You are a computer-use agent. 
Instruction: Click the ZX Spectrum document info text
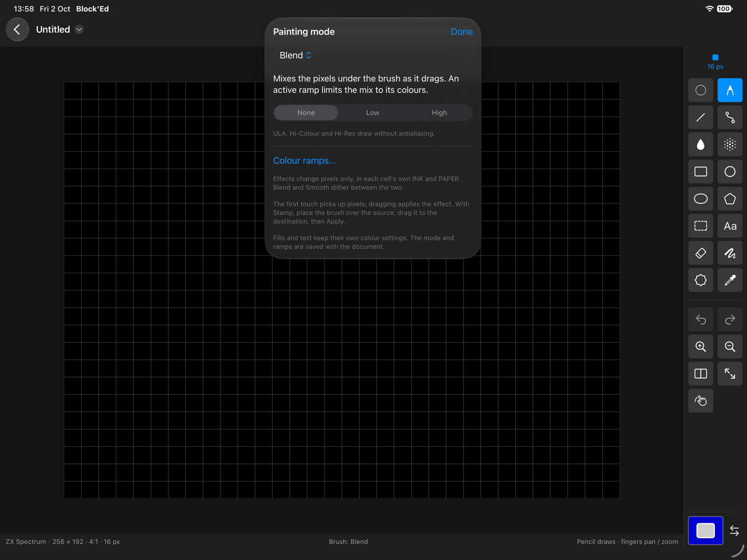point(63,542)
